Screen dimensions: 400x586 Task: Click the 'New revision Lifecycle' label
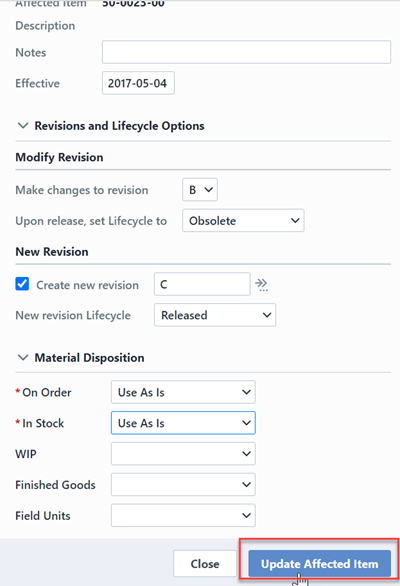pyautogui.click(x=73, y=315)
